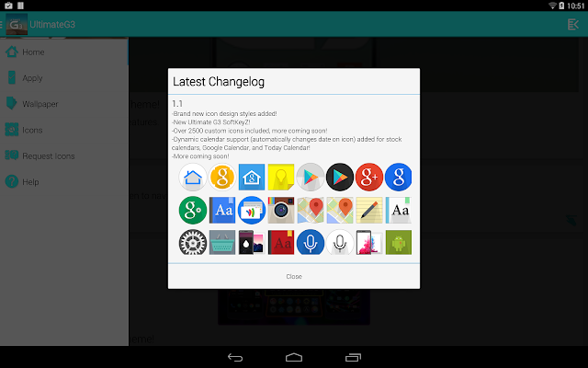Viewport: 588px width, 368px height.
Task: Toggle drawer via top-right menu icon
Action: 573,25
